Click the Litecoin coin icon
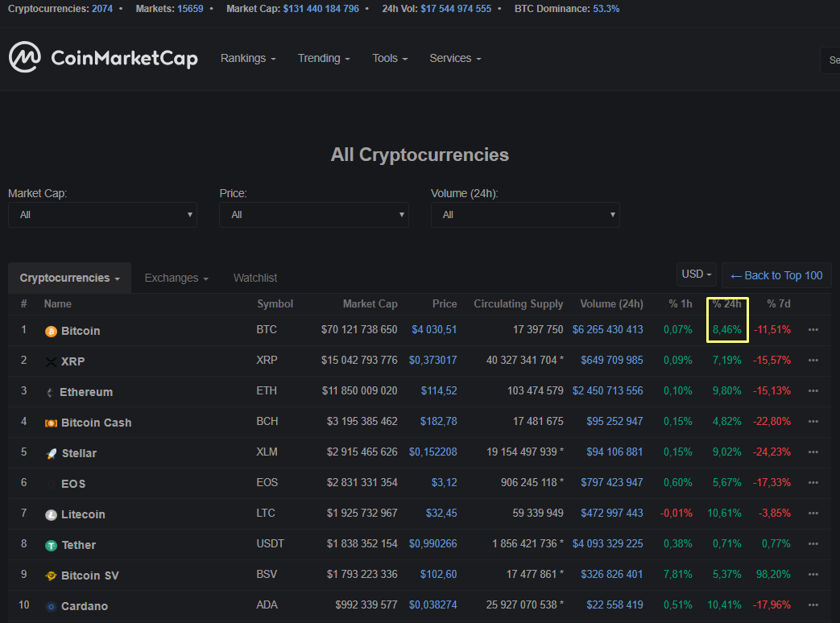The image size is (840, 623). click(51, 514)
